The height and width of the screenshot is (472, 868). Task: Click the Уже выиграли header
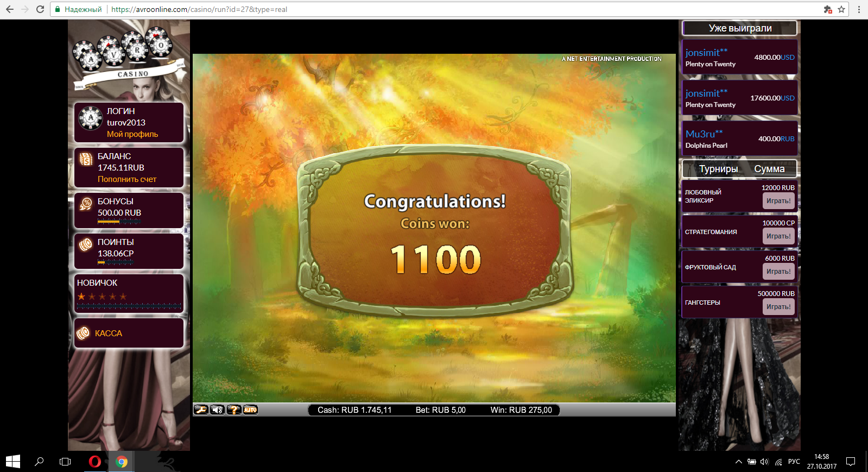740,28
